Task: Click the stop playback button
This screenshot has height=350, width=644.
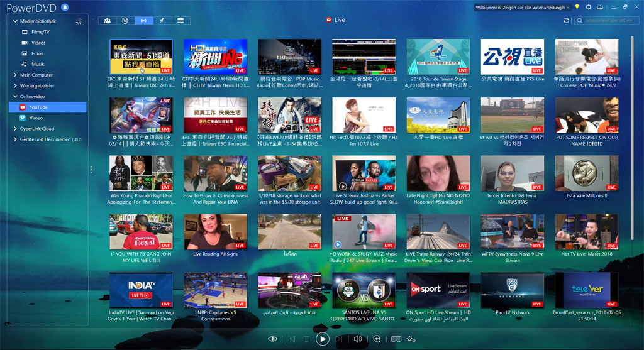Action: (x=306, y=339)
